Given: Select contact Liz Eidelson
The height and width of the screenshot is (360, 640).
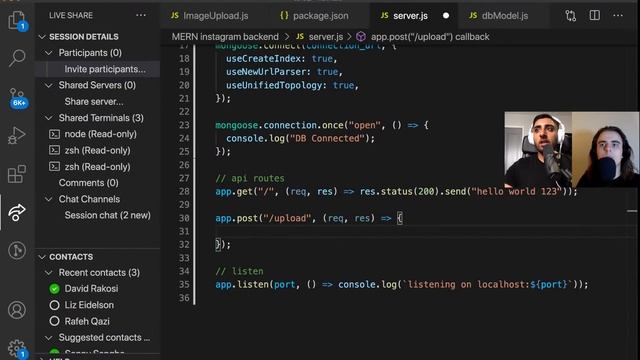Looking at the screenshot, I should click(89, 305).
